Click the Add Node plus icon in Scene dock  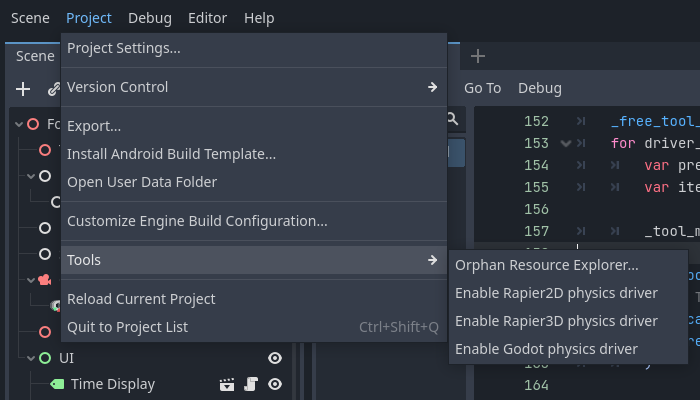(x=23, y=89)
